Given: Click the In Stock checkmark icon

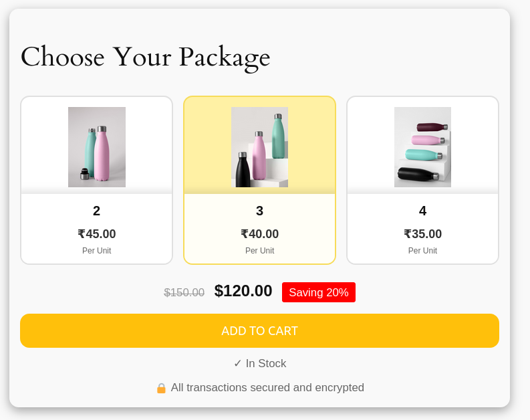Looking at the screenshot, I should coord(238,364).
